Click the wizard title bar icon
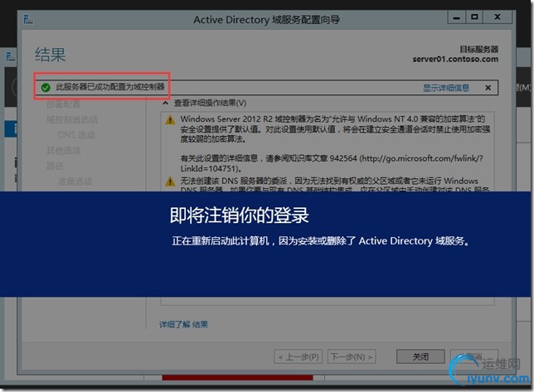This screenshot has width=534, height=392. [x=28, y=19]
